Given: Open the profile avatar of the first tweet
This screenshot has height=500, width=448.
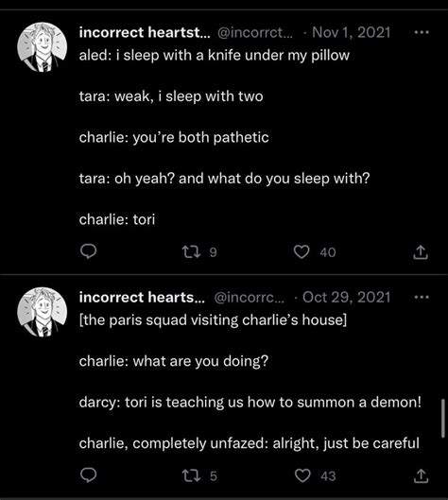Looking at the screenshot, I should coord(43,47).
